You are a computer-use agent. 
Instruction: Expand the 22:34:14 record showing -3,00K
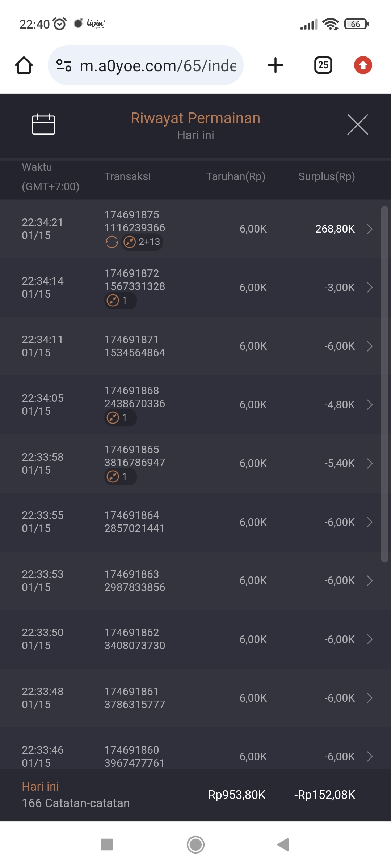(x=369, y=288)
